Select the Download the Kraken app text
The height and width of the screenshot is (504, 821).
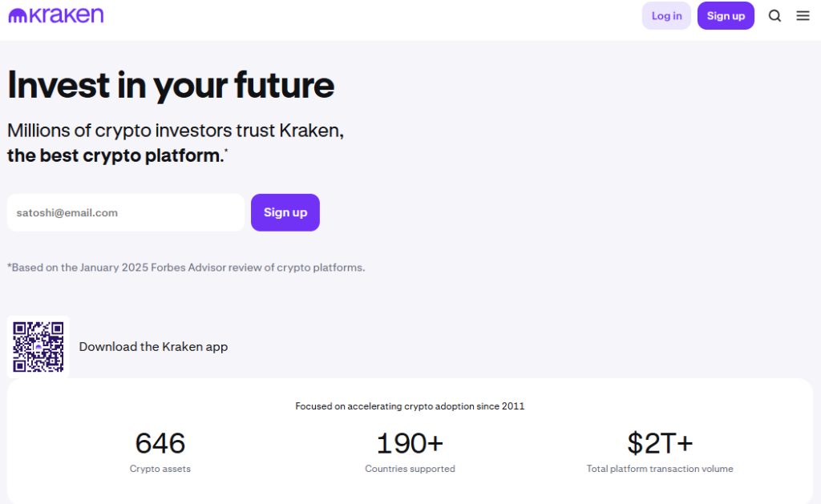pos(153,347)
